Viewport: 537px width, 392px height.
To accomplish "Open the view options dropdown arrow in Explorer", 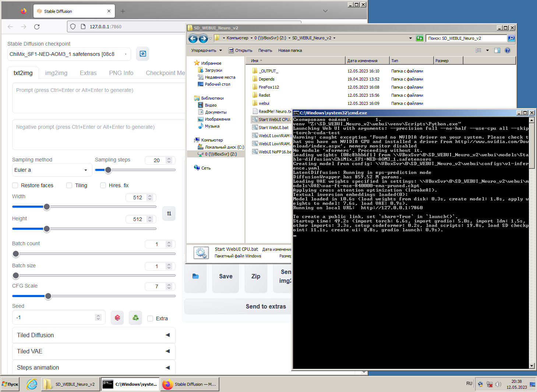I will point(487,50).
